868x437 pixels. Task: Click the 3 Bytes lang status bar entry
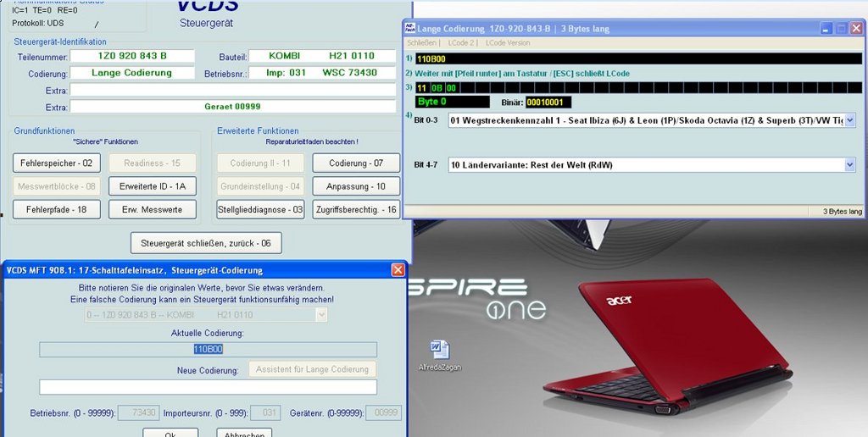(843, 212)
